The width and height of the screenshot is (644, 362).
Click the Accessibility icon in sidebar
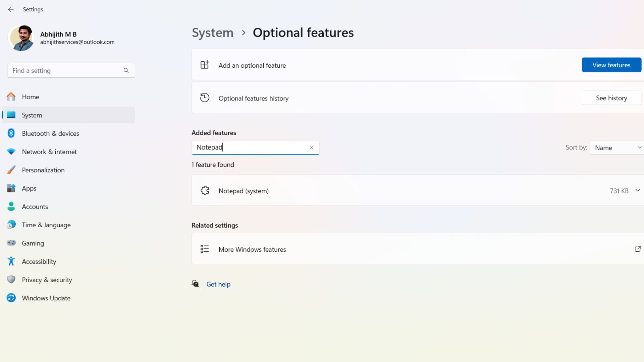pos(11,261)
